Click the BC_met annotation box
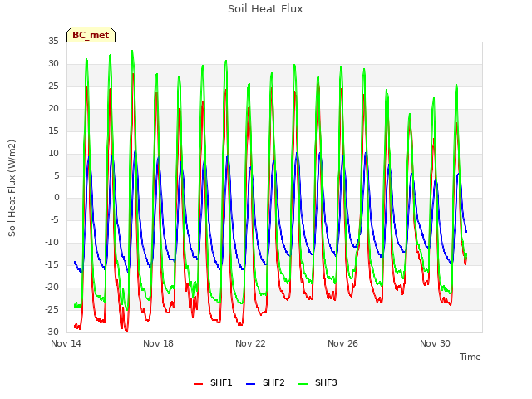Screen dimensions: 532x399 click(x=91, y=35)
